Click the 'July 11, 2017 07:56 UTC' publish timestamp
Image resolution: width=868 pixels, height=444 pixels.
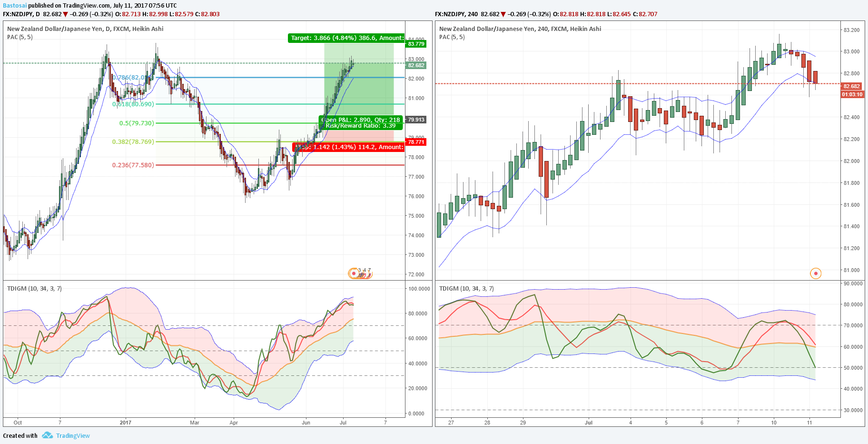145,5
